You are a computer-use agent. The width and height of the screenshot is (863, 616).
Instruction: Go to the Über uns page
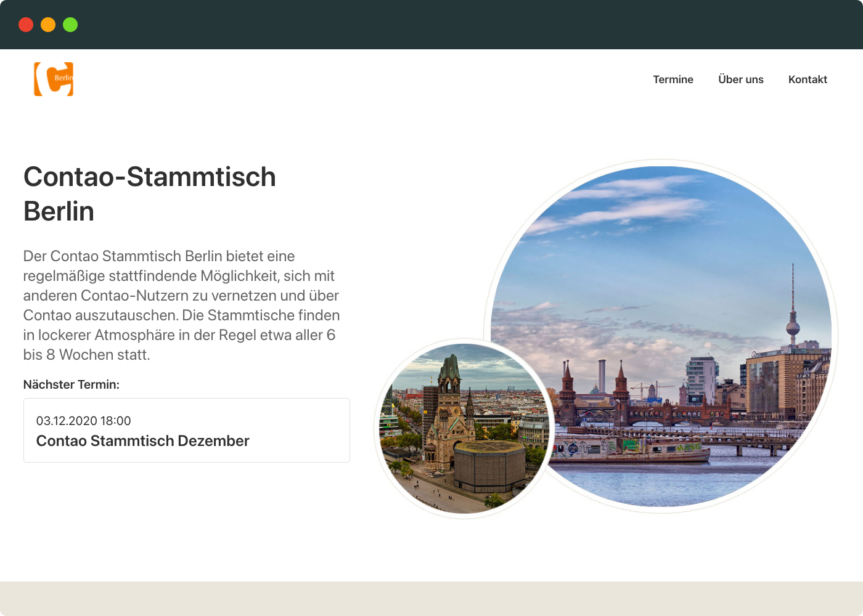(x=740, y=79)
